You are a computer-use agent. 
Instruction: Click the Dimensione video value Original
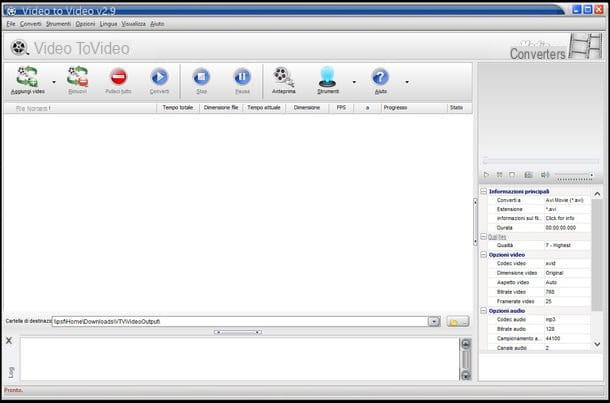(x=554, y=273)
